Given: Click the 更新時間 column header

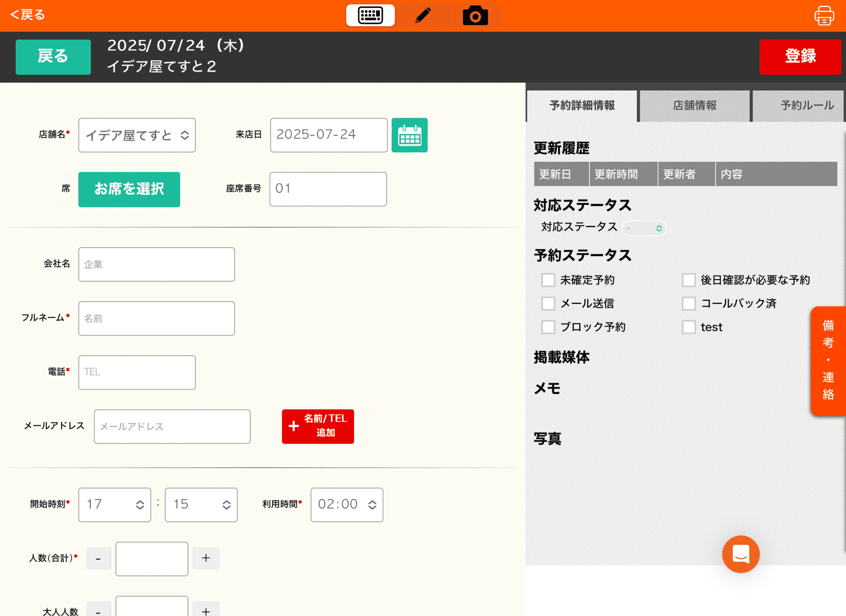Looking at the screenshot, I should tap(623, 174).
